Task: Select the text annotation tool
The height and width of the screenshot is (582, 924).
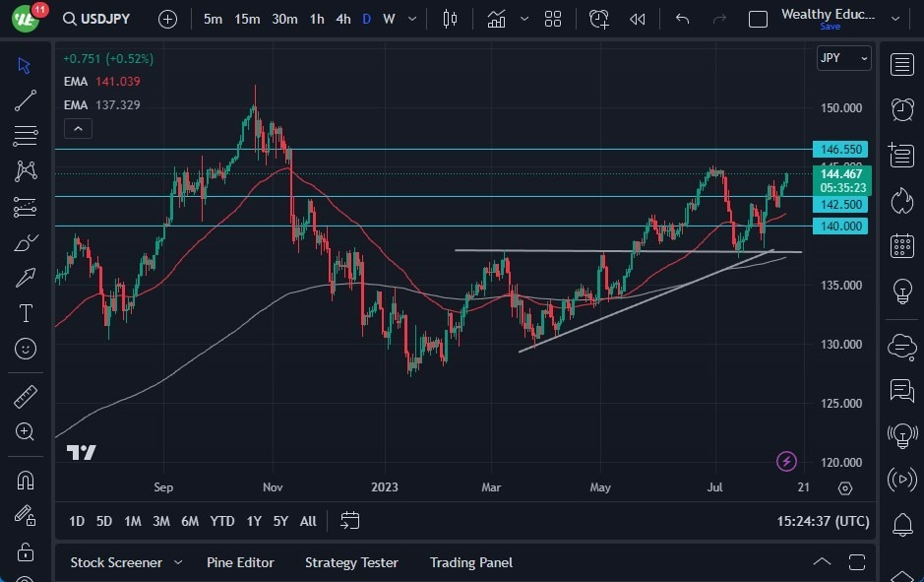Action: point(26,313)
